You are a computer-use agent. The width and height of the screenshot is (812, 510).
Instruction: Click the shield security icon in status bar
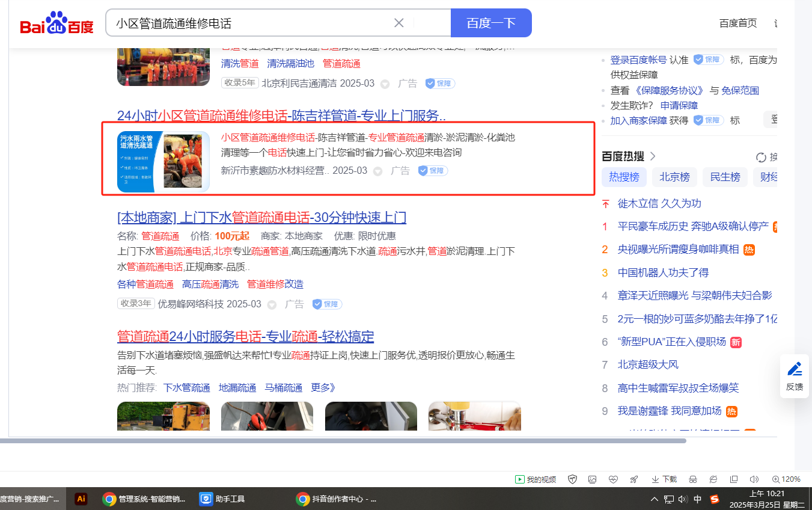[x=573, y=479]
